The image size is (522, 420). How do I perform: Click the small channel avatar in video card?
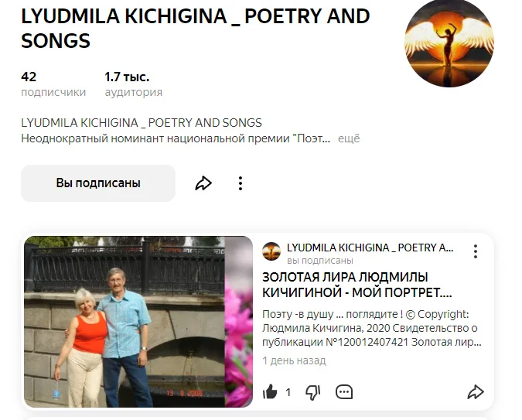[x=271, y=251]
